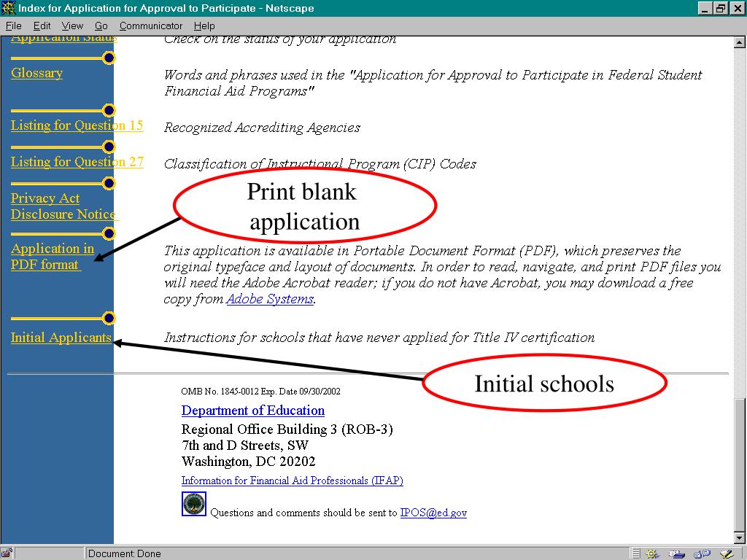The height and width of the screenshot is (560, 747).
Task: Click the Netscape icon in title bar
Action: click(8, 8)
